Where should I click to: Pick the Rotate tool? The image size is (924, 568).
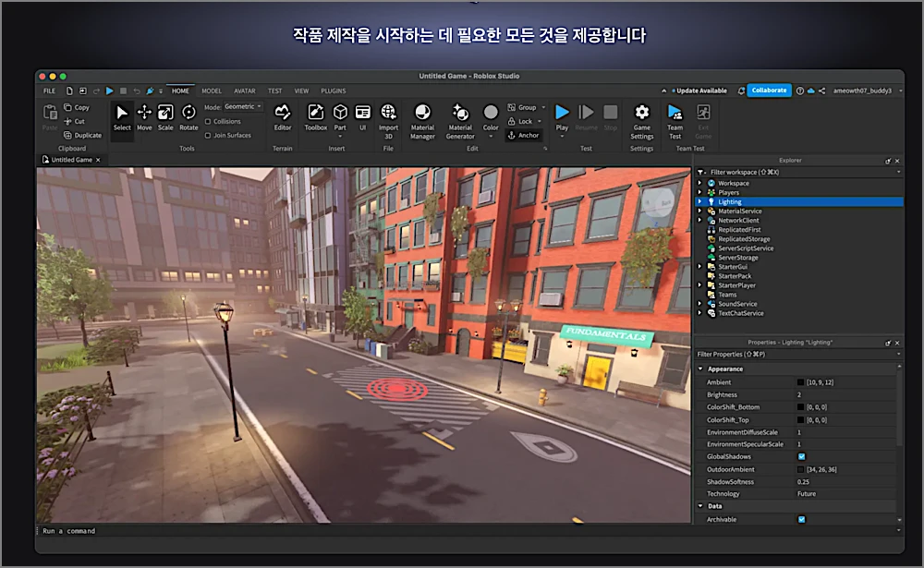pyautogui.click(x=188, y=118)
